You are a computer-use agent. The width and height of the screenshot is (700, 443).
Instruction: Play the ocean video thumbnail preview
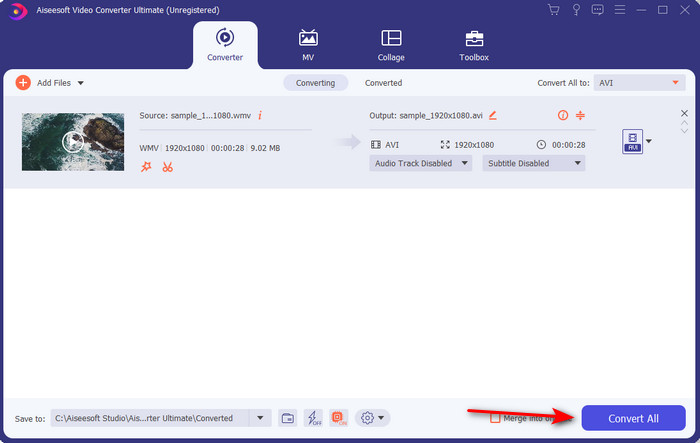(73, 142)
